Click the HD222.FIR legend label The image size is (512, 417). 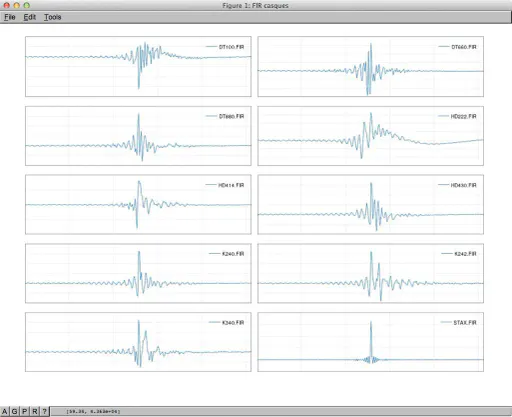point(463,116)
